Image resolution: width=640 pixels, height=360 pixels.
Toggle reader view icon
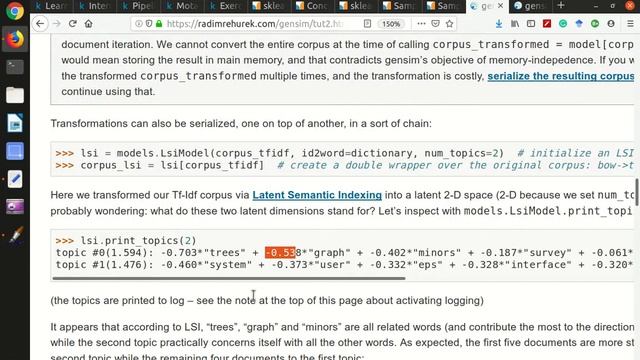click(x=367, y=24)
